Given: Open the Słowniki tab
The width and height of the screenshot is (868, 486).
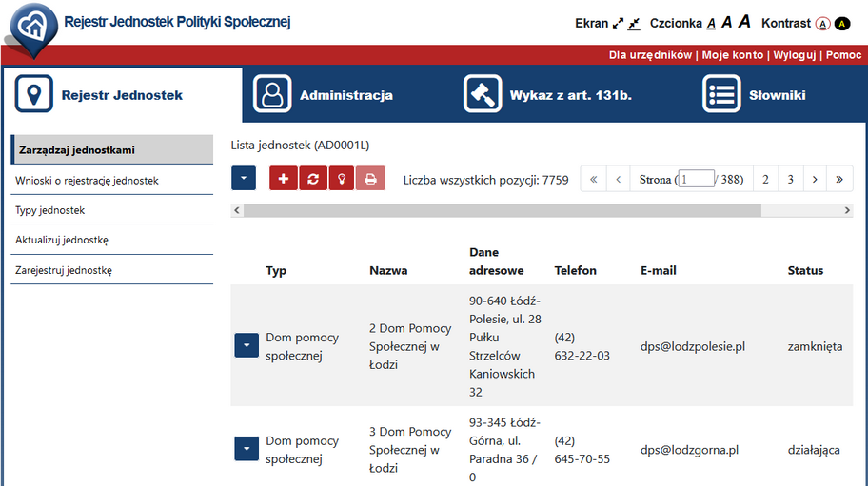Looking at the screenshot, I should point(778,95).
